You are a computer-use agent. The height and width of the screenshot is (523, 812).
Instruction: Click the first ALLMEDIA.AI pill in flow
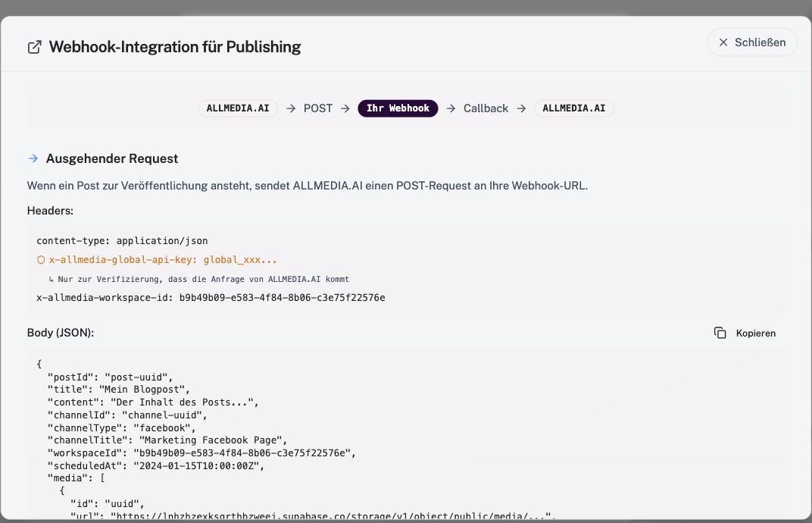click(238, 108)
